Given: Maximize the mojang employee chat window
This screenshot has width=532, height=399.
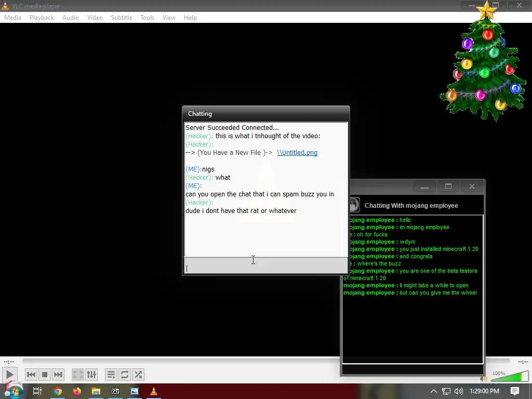Looking at the screenshot, I should point(448,187).
